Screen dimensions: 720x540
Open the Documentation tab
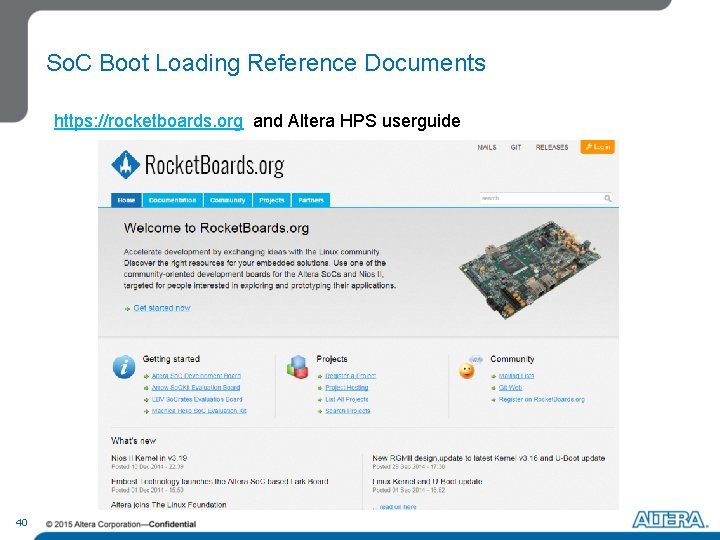[x=172, y=200]
